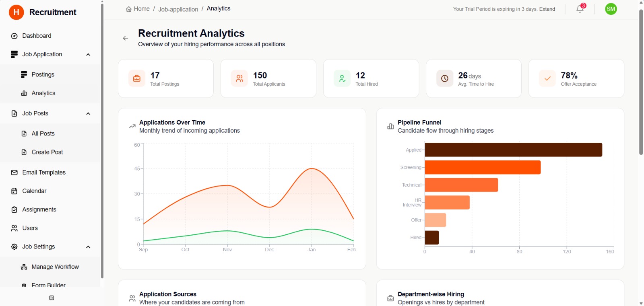Click the orange H Recruitment logo

pyautogui.click(x=17, y=12)
